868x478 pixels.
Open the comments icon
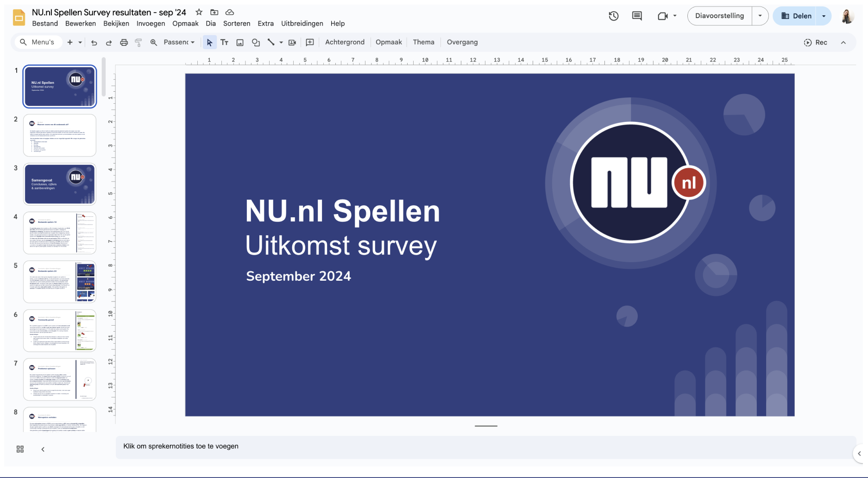[x=637, y=16]
